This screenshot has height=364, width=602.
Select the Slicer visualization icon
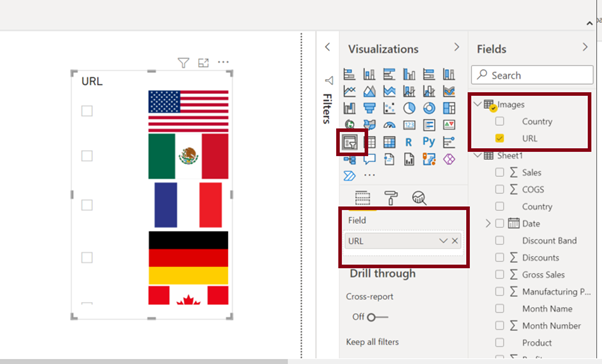pos(351,142)
